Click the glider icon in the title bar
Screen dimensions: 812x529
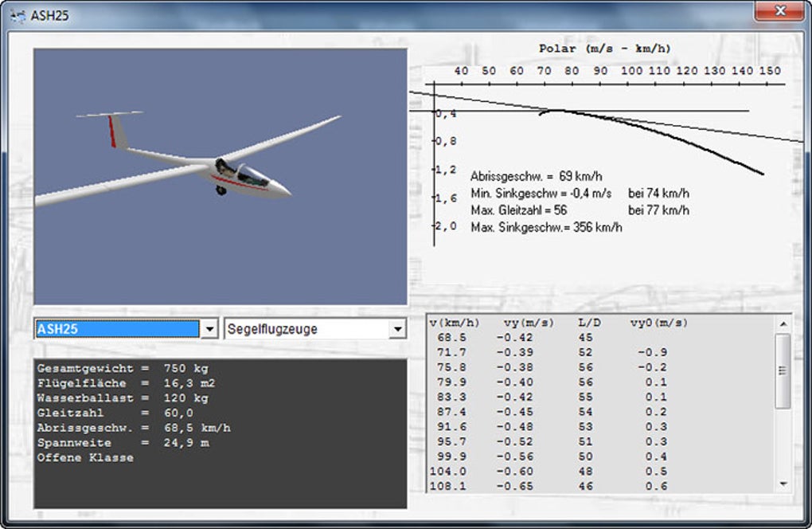click(x=18, y=16)
